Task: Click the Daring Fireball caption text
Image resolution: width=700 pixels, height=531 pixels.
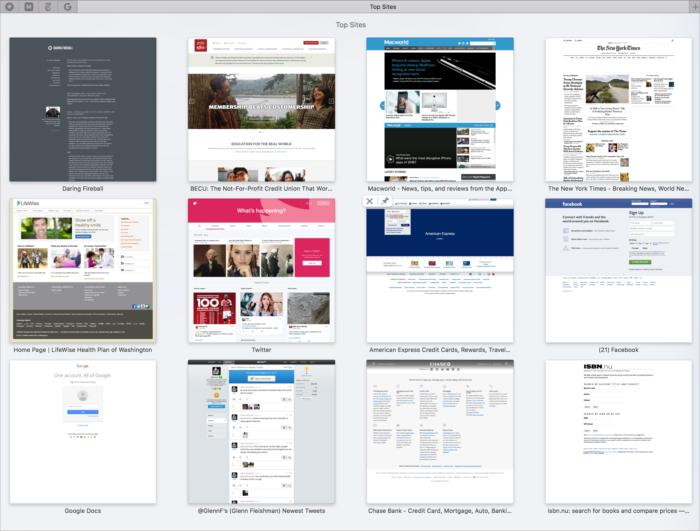Action: tap(83, 188)
